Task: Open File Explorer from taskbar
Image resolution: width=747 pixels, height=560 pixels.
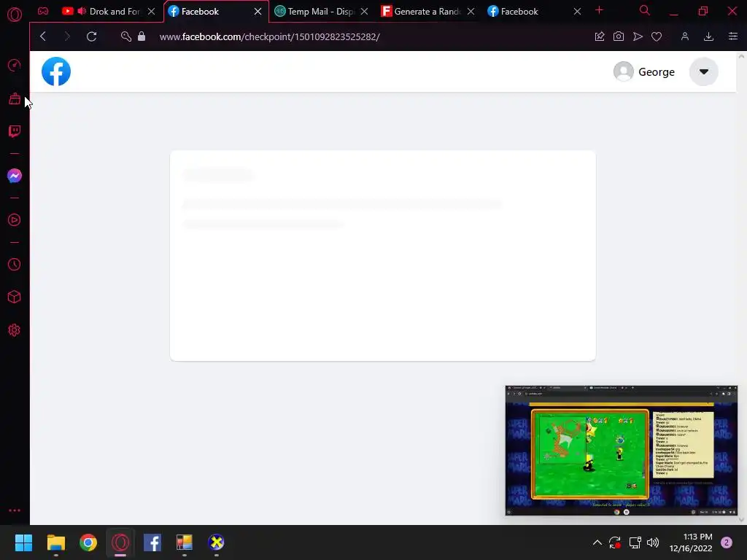Action: coord(55,542)
